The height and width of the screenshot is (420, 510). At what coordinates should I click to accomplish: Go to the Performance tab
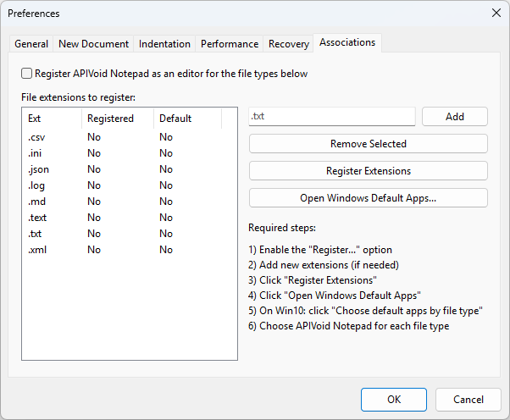230,44
